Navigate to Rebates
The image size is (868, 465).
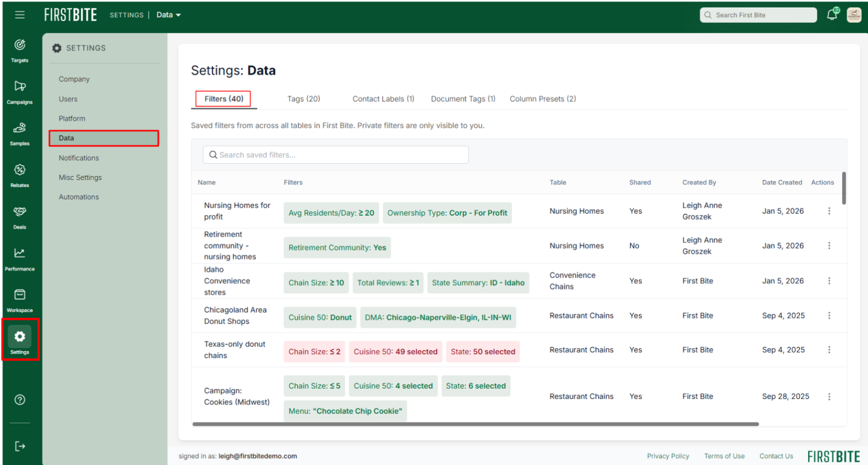(20, 175)
